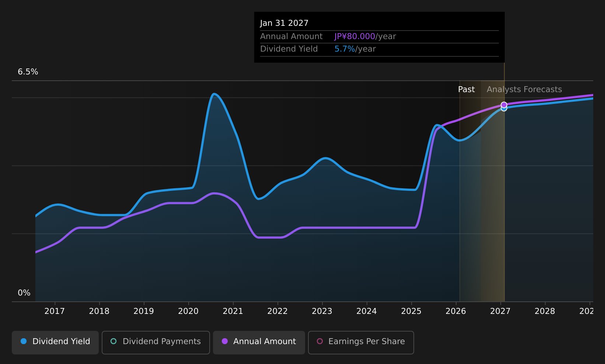This screenshot has height=364, width=605.
Task: Click the 6.5% y-axis label
Action: [x=28, y=72]
